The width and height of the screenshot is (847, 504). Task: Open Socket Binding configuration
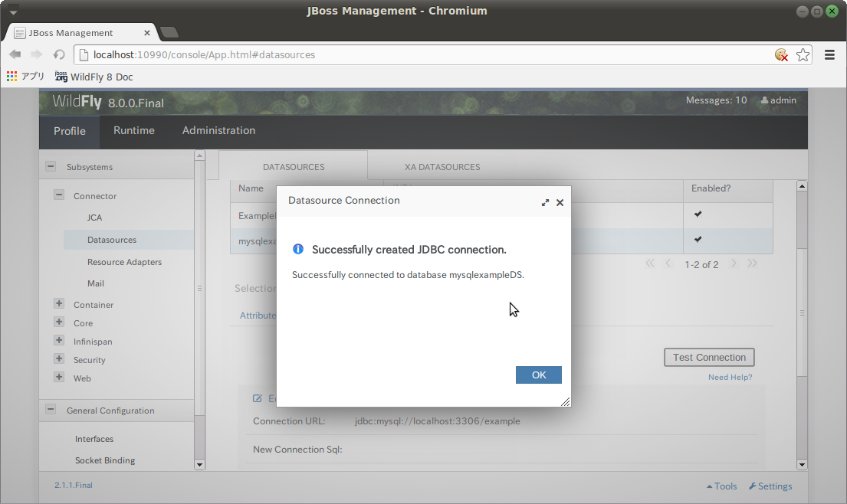105,460
